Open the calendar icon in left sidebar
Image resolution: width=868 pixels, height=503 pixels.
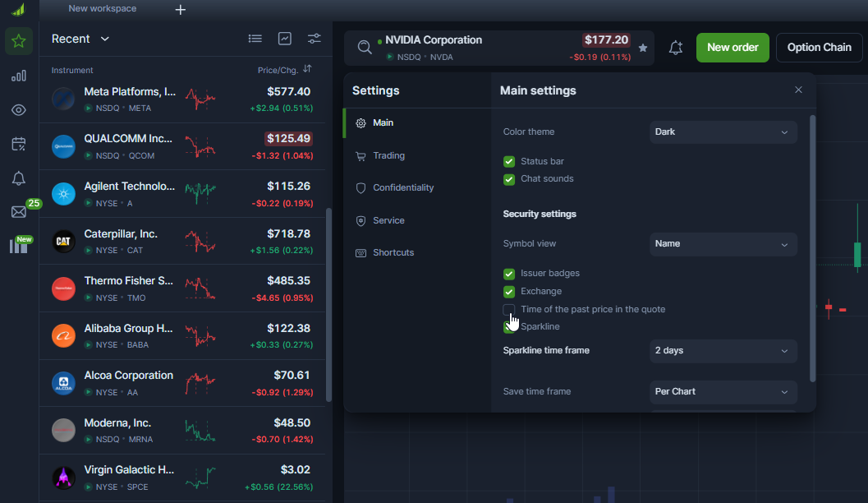coord(19,144)
